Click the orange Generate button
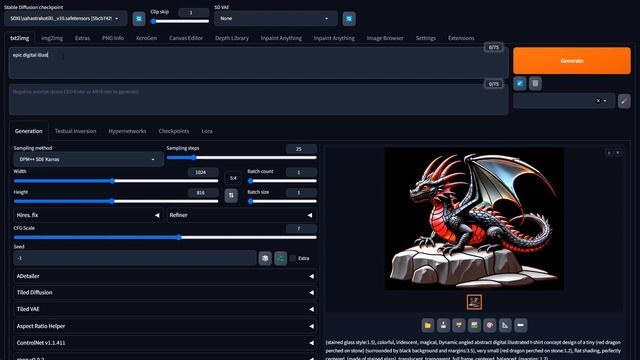 point(572,60)
